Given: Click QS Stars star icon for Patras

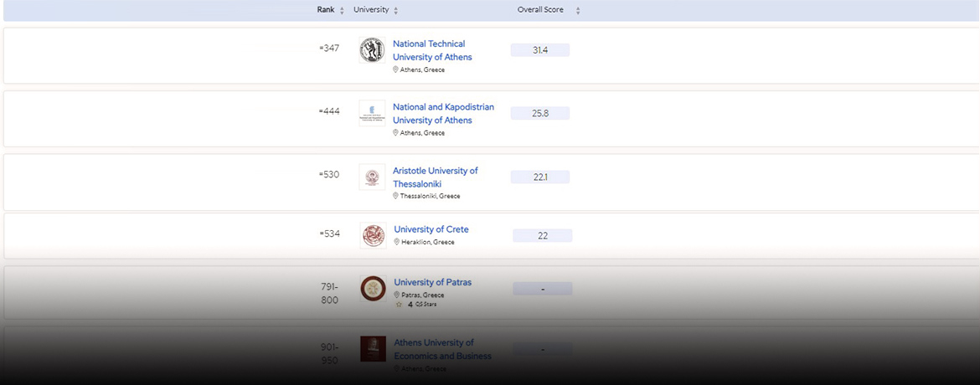Looking at the screenshot, I should pyautogui.click(x=399, y=305).
